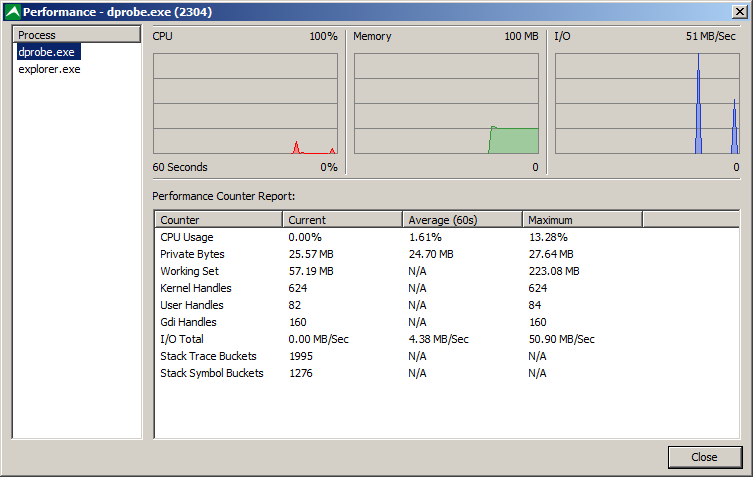The image size is (753, 477).
Task: Select dprobe.exe in the process list
Action: pos(49,52)
